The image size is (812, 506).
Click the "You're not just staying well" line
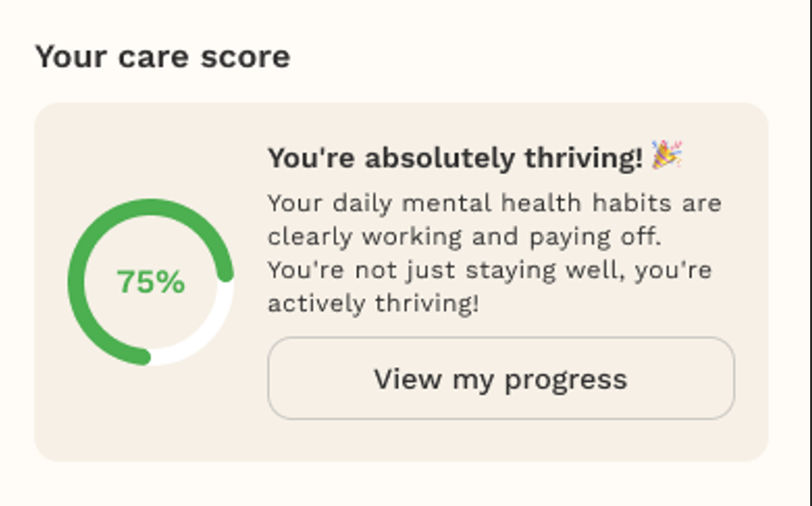coord(489,269)
